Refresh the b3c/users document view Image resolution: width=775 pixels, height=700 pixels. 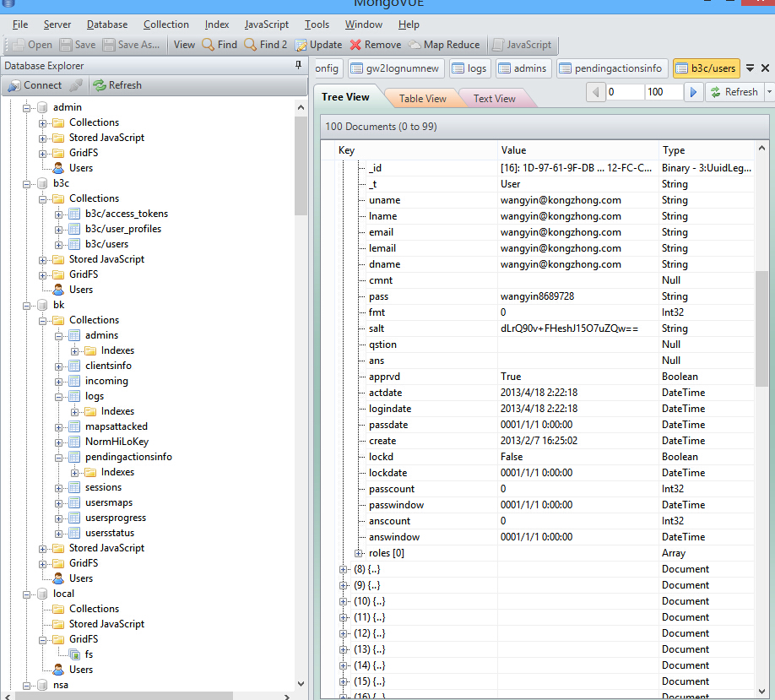click(x=734, y=92)
